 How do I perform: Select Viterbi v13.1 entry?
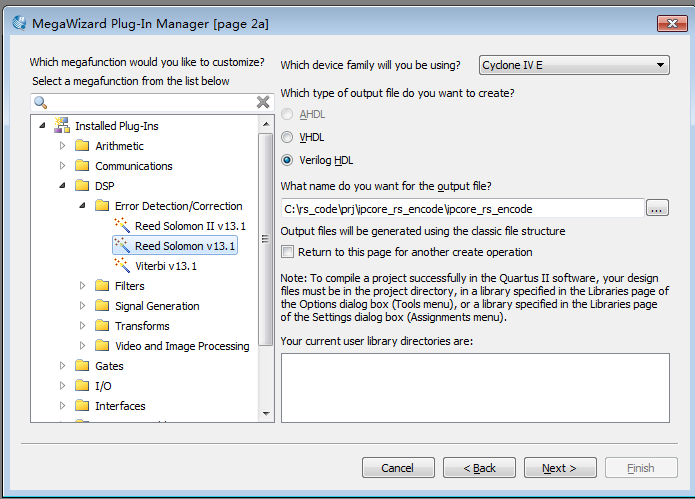[x=166, y=266]
